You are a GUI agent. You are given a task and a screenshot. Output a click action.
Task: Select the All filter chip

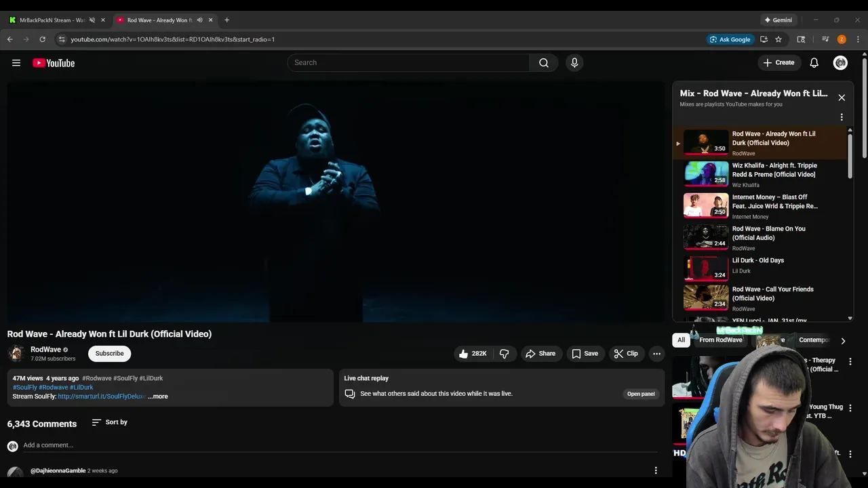pos(682,340)
